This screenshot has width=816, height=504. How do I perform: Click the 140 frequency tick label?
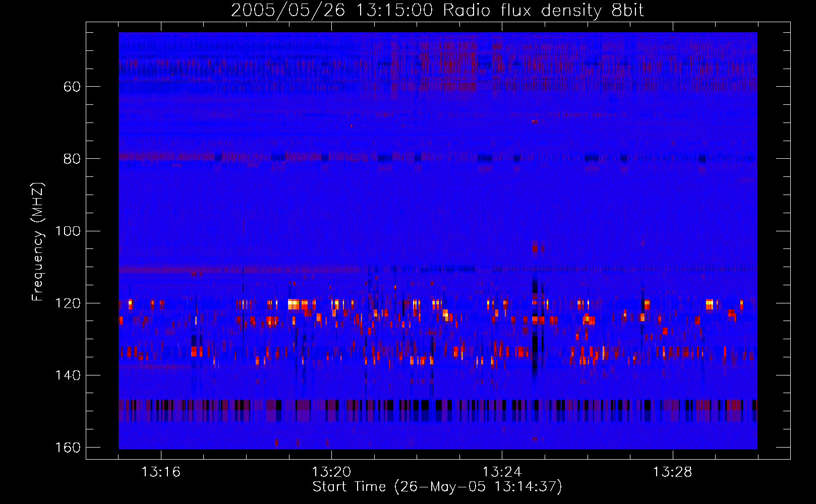68,375
